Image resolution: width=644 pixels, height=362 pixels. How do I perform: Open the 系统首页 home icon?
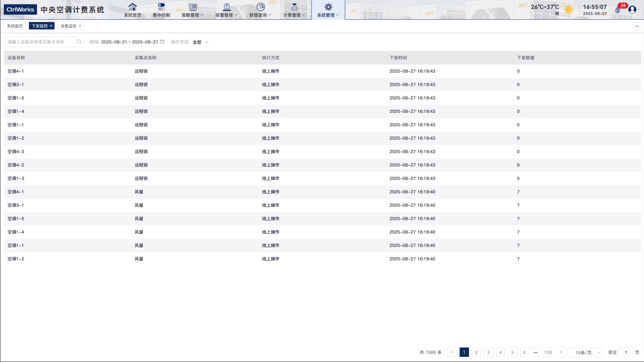click(132, 7)
